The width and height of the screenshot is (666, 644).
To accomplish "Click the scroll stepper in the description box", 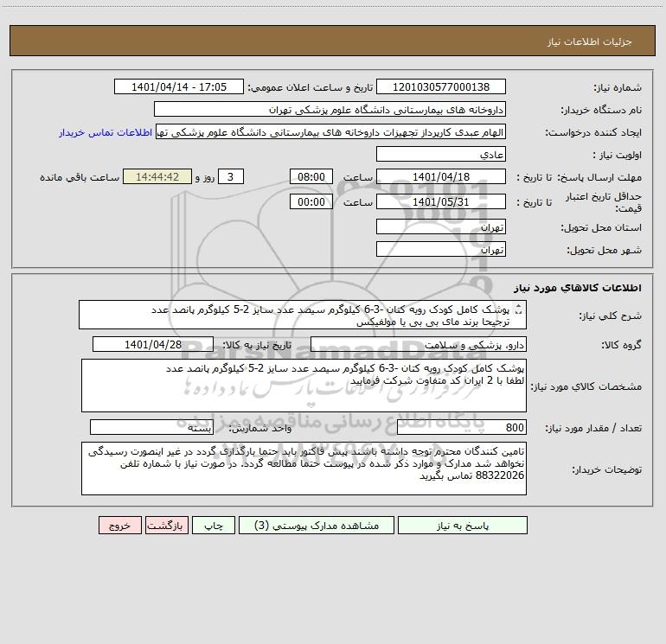I will pos(518,309).
